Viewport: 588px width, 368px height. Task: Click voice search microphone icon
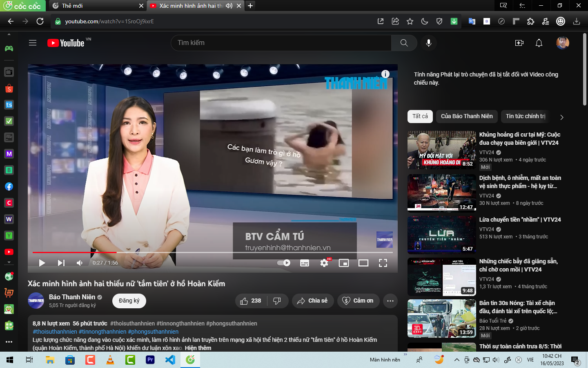429,43
